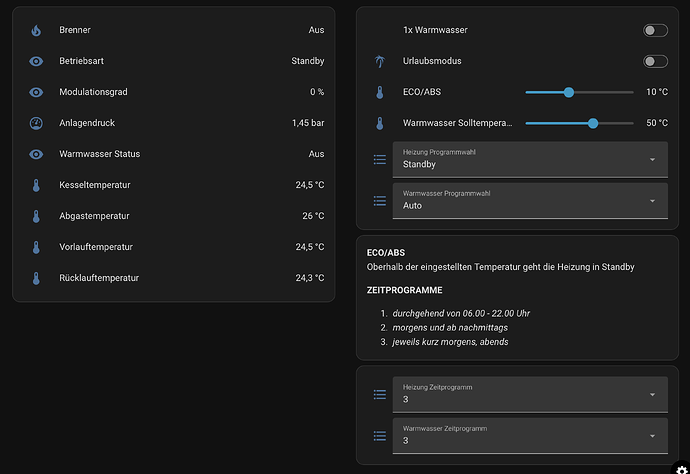Click the 24,3 °C return temperature value

coord(310,278)
